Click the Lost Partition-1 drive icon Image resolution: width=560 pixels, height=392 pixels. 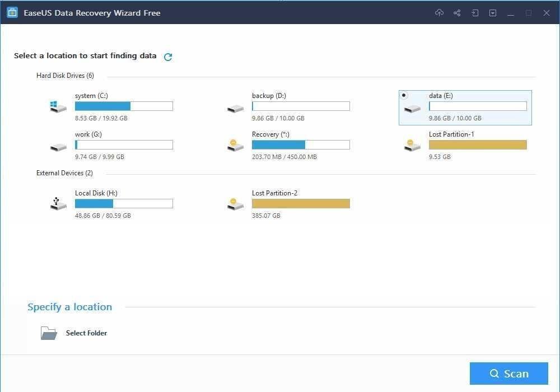pos(412,145)
